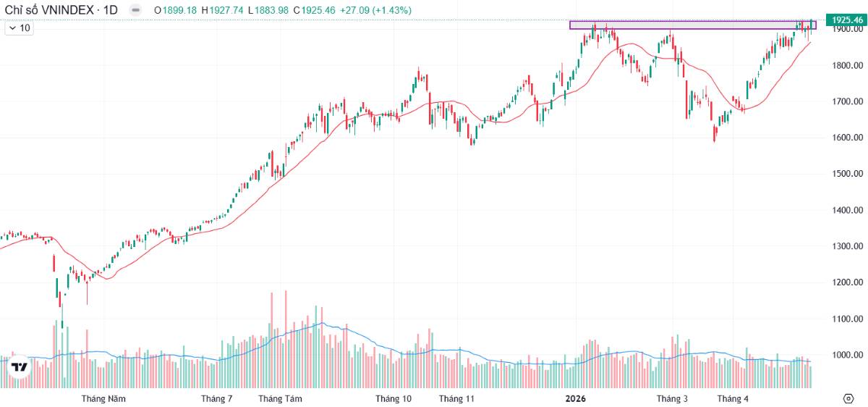The height and width of the screenshot is (407, 868).
Task: Click the Tháng 11 time axis label
Action: pos(456,399)
